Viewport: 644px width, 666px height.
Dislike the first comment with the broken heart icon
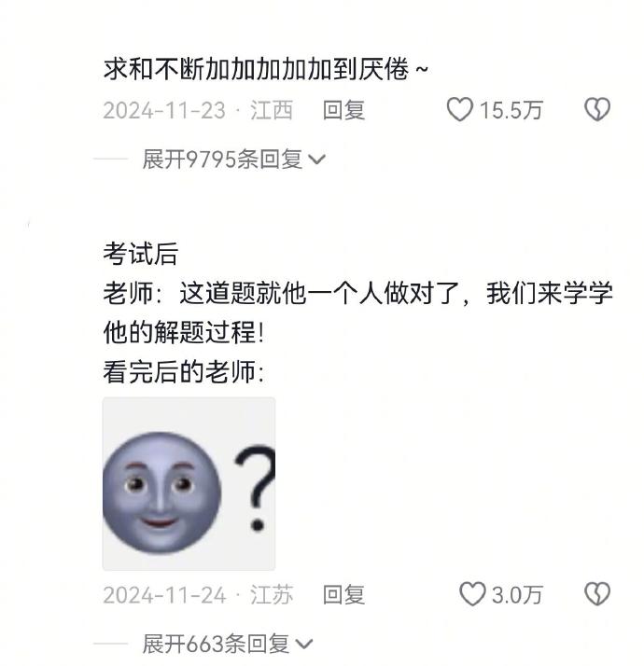pyautogui.click(x=597, y=109)
